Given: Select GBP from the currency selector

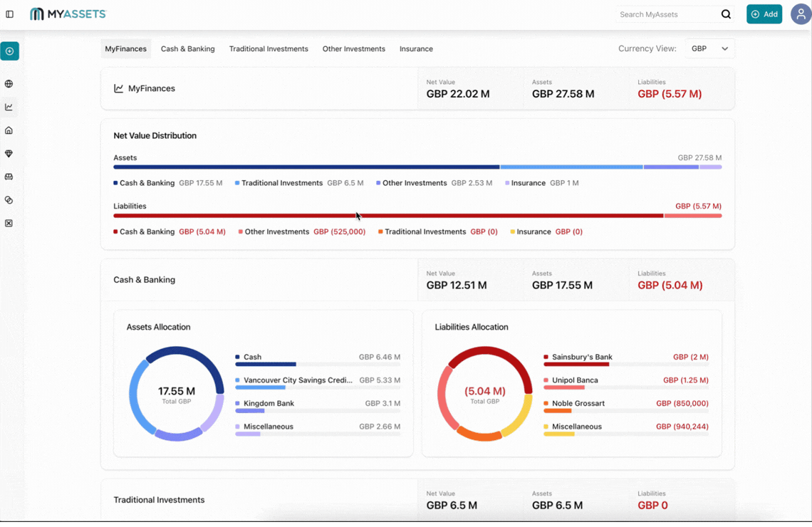Looking at the screenshot, I should (x=709, y=48).
